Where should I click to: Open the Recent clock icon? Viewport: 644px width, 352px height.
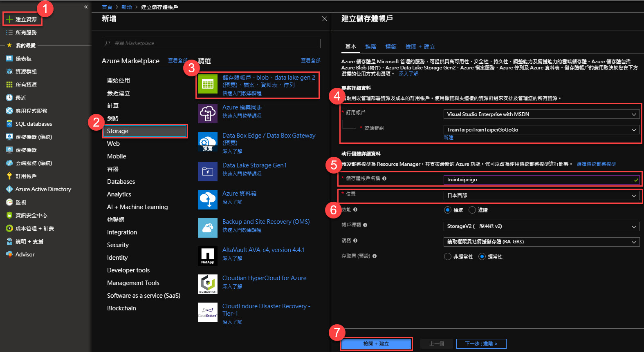[x=9, y=98]
